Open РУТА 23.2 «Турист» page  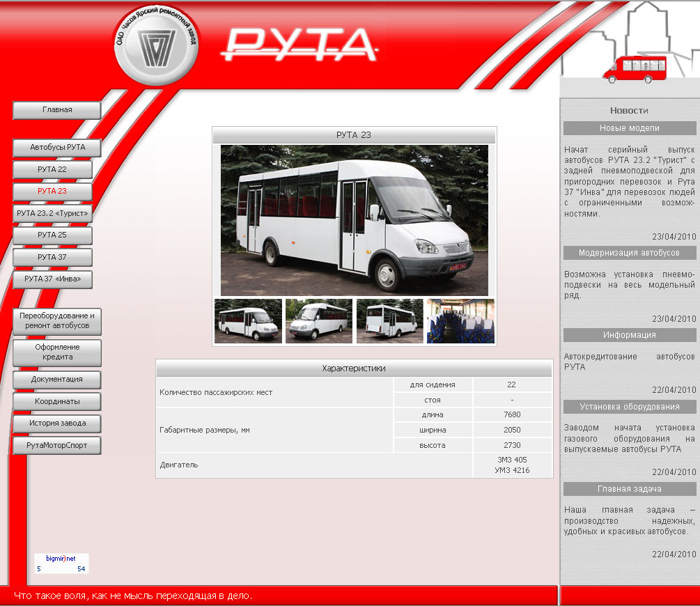(53, 213)
